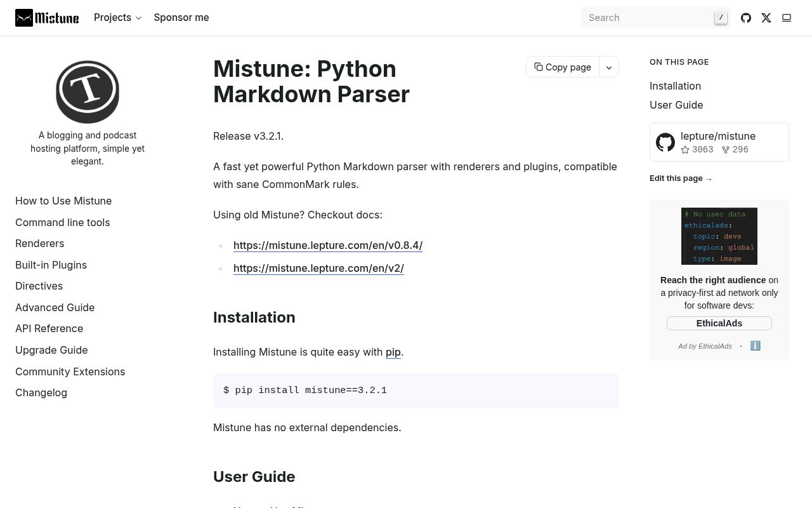Click the ad info icon
Image resolution: width=812 pixels, height=508 pixels.
click(755, 345)
